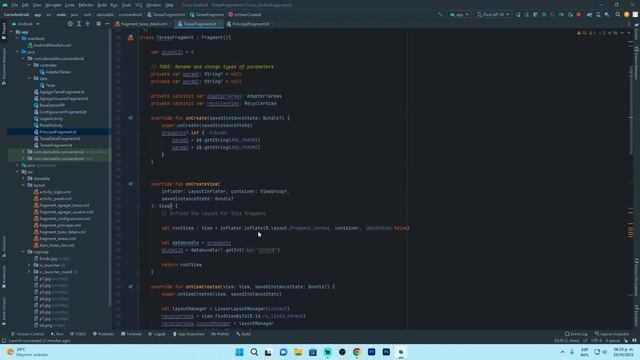Open the Code menu

[70, 5]
